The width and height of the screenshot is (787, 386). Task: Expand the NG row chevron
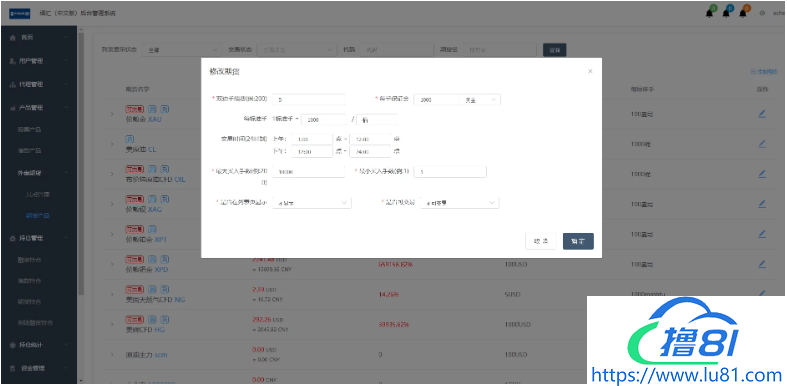112,294
